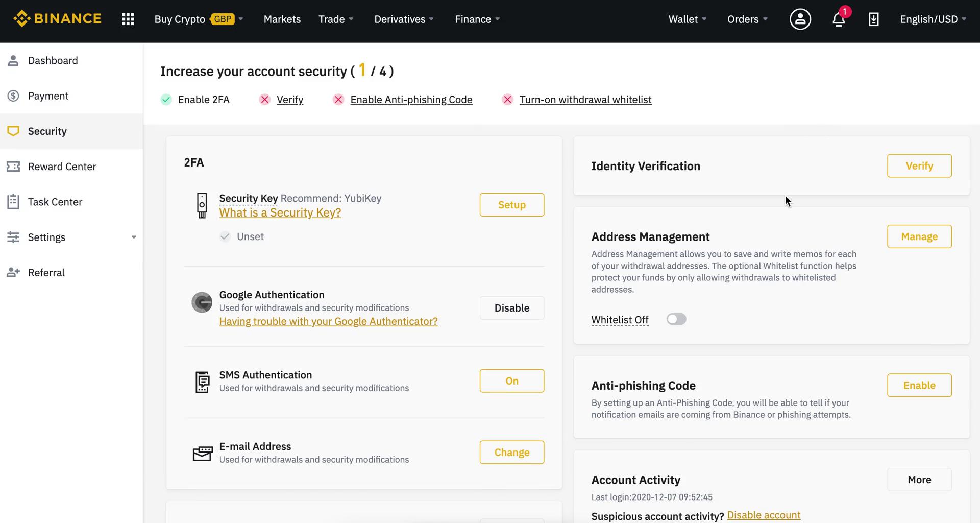Screen dimensions: 980x523
Task: Open the English/USD language selector
Action: point(933,19)
